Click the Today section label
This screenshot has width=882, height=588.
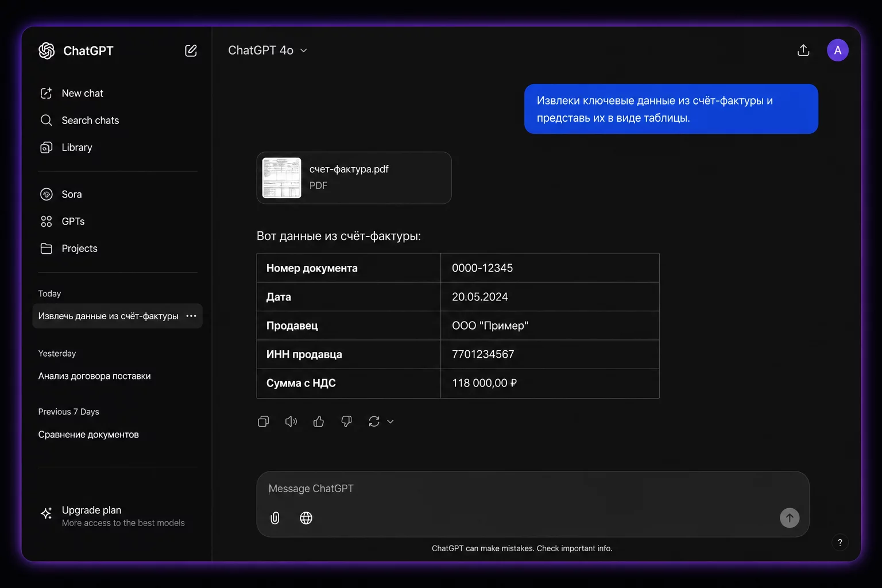(49, 293)
